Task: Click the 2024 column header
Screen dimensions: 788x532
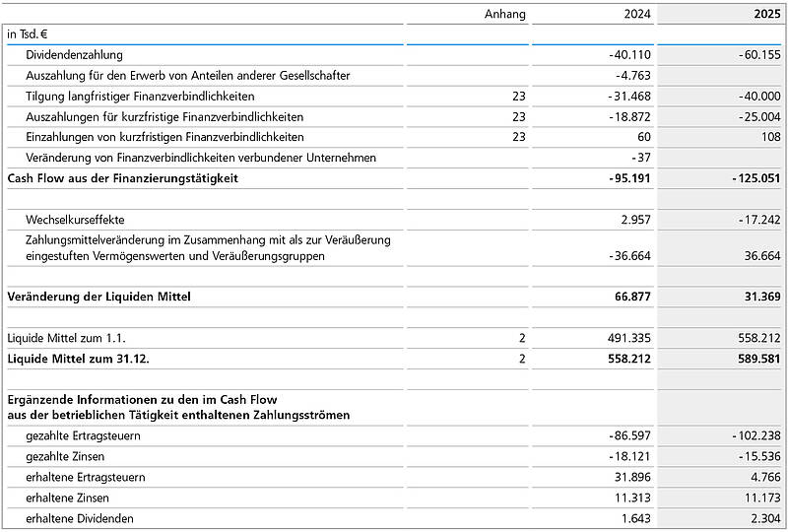Action: [637, 14]
